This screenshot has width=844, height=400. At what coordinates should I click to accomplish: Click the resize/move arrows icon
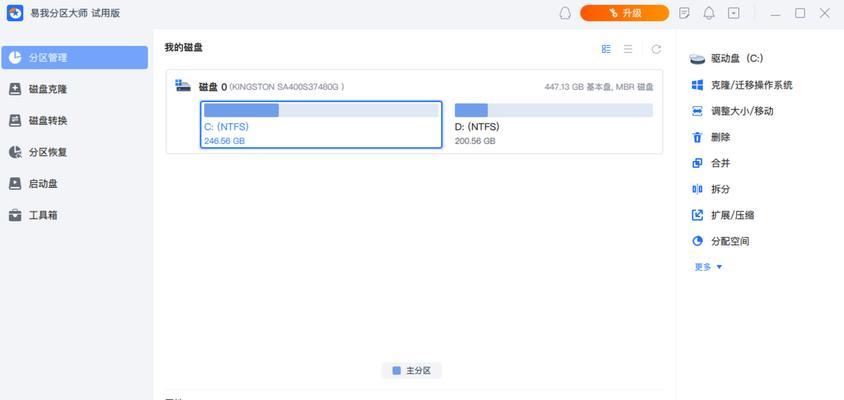coord(697,111)
